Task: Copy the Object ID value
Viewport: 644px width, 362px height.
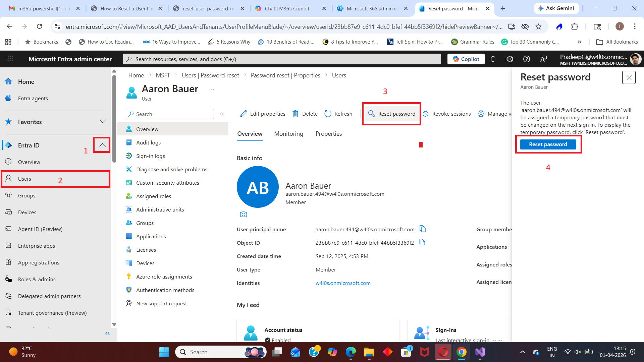Action: click(x=422, y=242)
